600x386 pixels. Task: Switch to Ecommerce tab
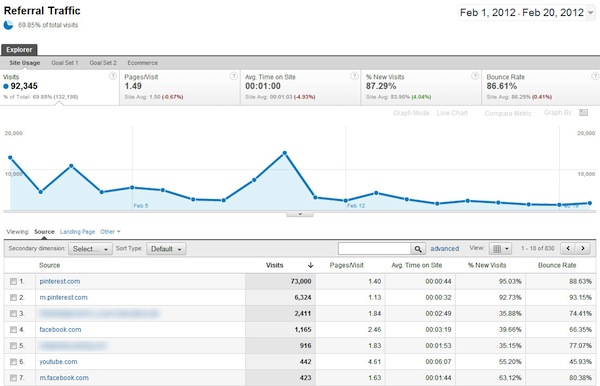pos(142,63)
